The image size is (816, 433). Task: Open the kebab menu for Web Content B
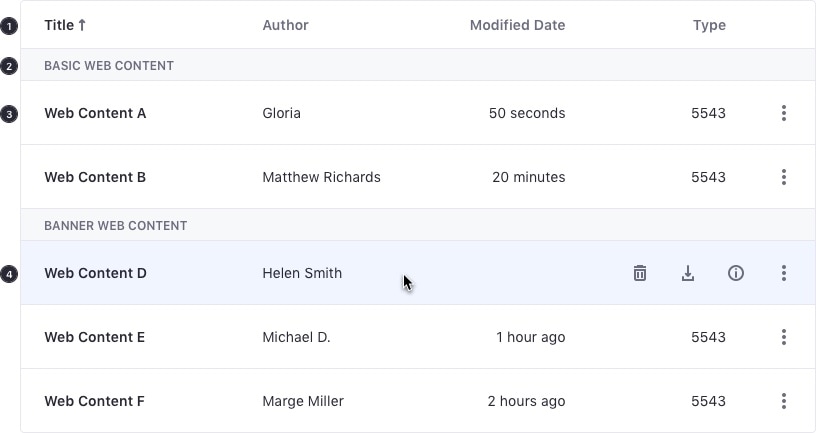click(x=784, y=177)
